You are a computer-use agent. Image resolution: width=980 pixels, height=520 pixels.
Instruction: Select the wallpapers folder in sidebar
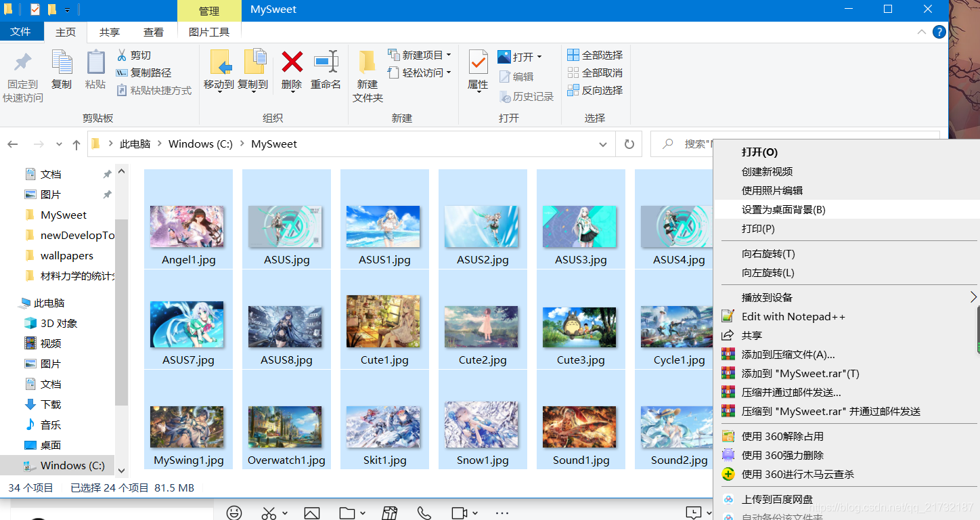coord(67,255)
